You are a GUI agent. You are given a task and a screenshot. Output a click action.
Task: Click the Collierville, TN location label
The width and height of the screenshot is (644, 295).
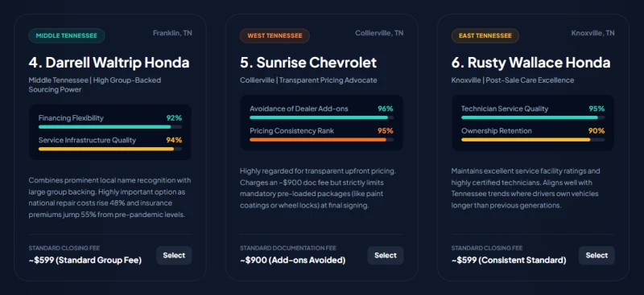[x=379, y=33]
